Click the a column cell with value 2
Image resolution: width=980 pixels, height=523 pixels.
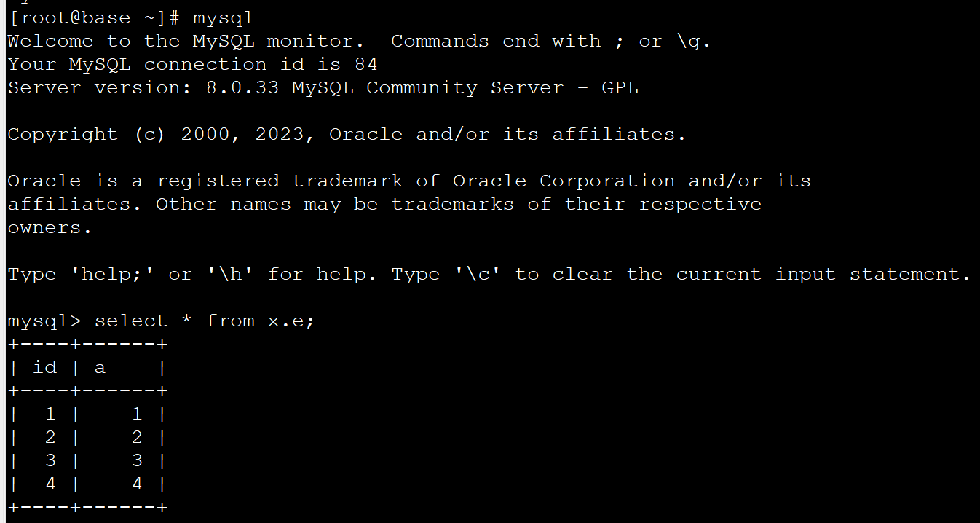[x=137, y=437]
